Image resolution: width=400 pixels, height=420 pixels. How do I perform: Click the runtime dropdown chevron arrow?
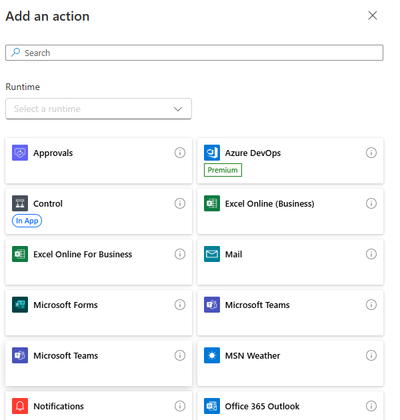coord(178,109)
